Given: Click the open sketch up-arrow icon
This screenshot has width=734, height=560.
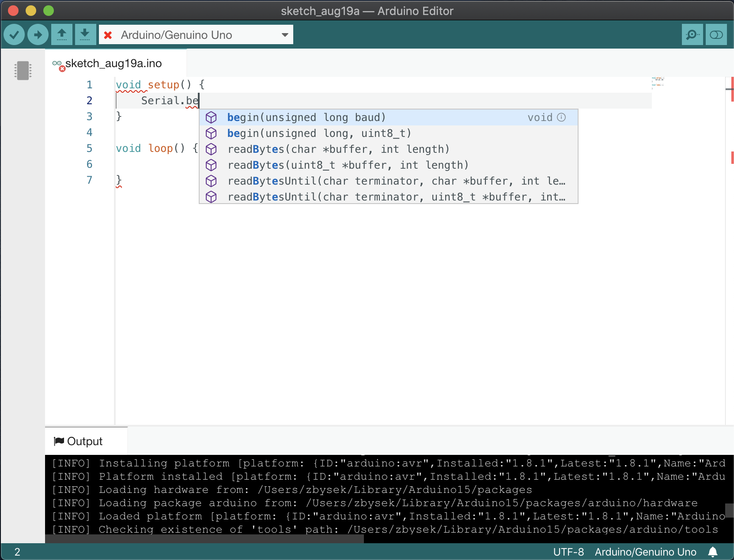Looking at the screenshot, I should coord(62,34).
